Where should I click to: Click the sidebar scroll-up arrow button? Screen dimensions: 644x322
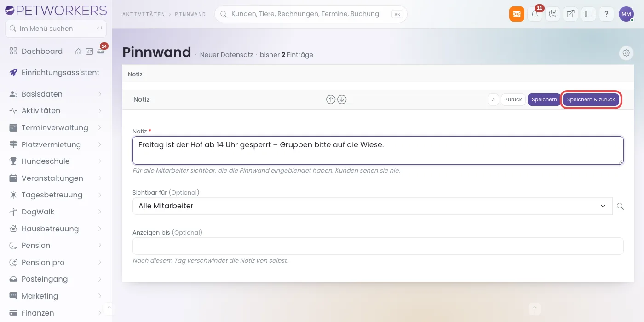(x=109, y=309)
